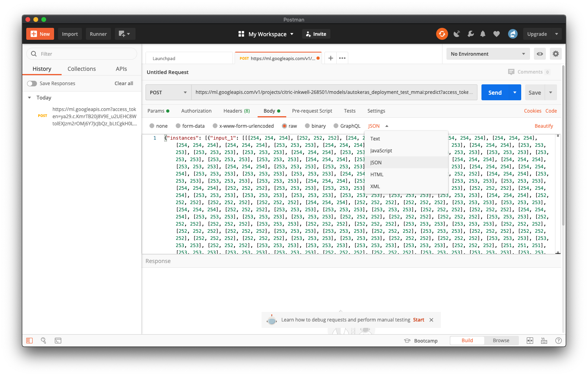Open the Upgrade dropdown arrow
The width and height of the screenshot is (588, 376).
coord(557,34)
